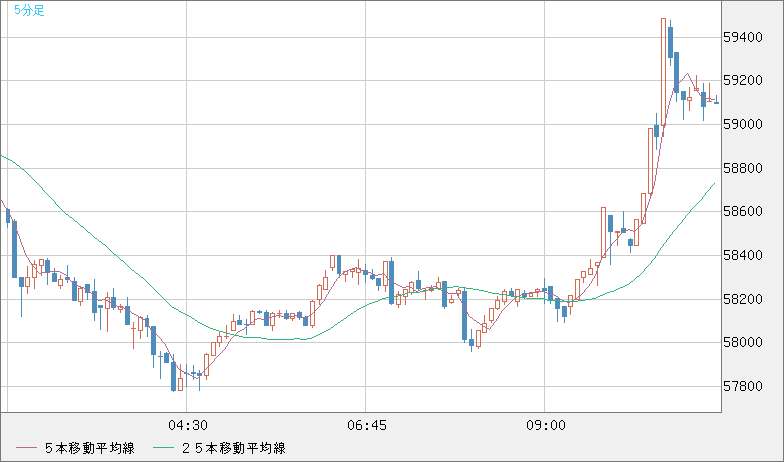Click the 59200 price axis label
The width and height of the screenshot is (784, 462).
[742, 80]
